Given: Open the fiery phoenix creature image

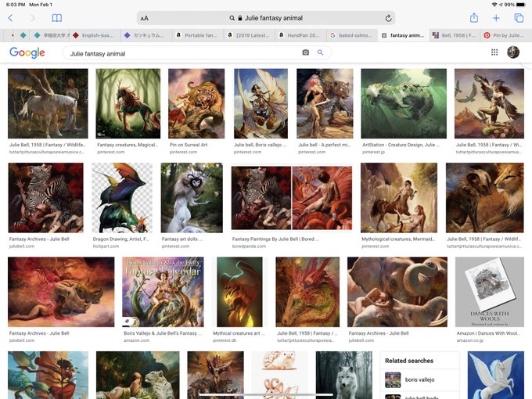Looking at the screenshot, I should (239, 292).
